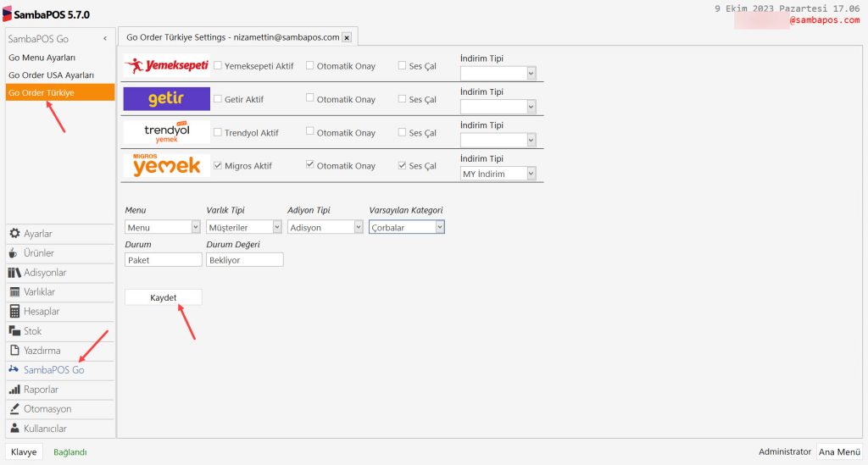Screen dimensions: 868x465
Task: Enable the Yemeksepeti Aktif checkbox
Action: click(218, 65)
